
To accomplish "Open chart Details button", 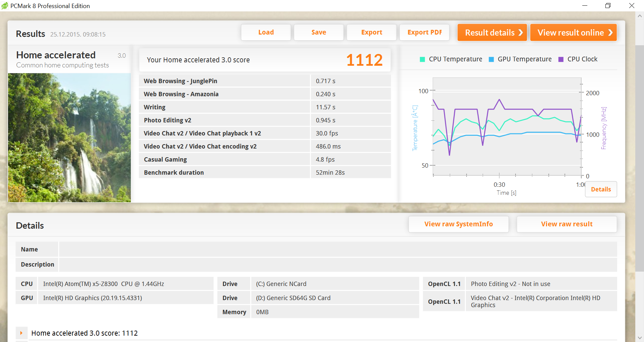I will pos(601,189).
